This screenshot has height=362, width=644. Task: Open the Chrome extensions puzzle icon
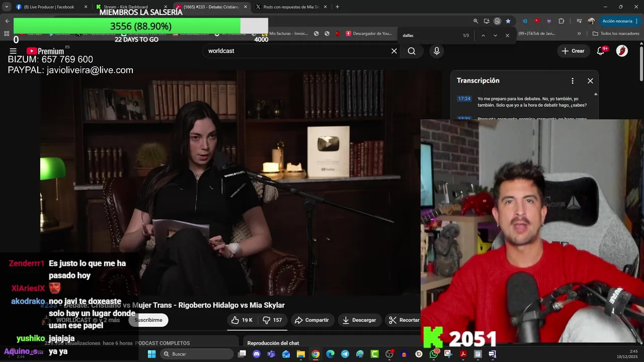[x=561, y=21]
